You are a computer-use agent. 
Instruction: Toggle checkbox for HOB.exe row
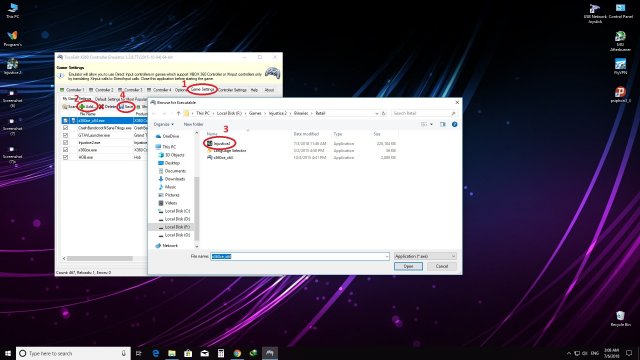tap(65, 158)
